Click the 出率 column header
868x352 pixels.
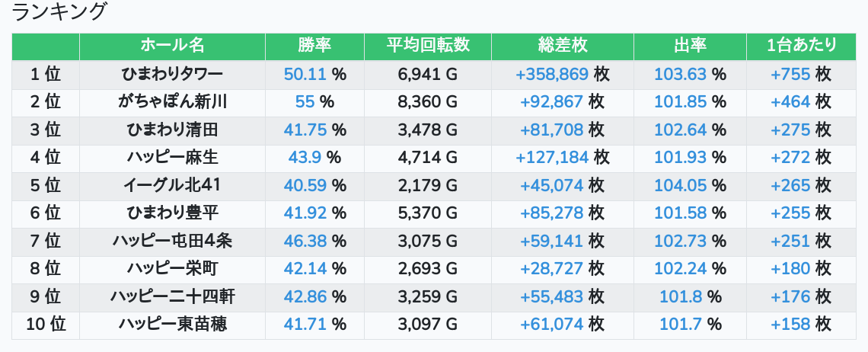tap(690, 46)
